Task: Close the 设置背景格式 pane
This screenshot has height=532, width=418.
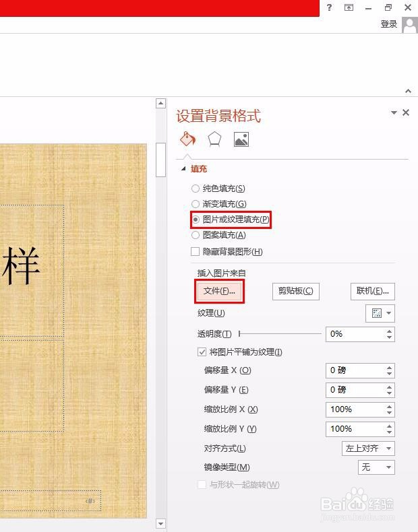Action: [x=406, y=112]
